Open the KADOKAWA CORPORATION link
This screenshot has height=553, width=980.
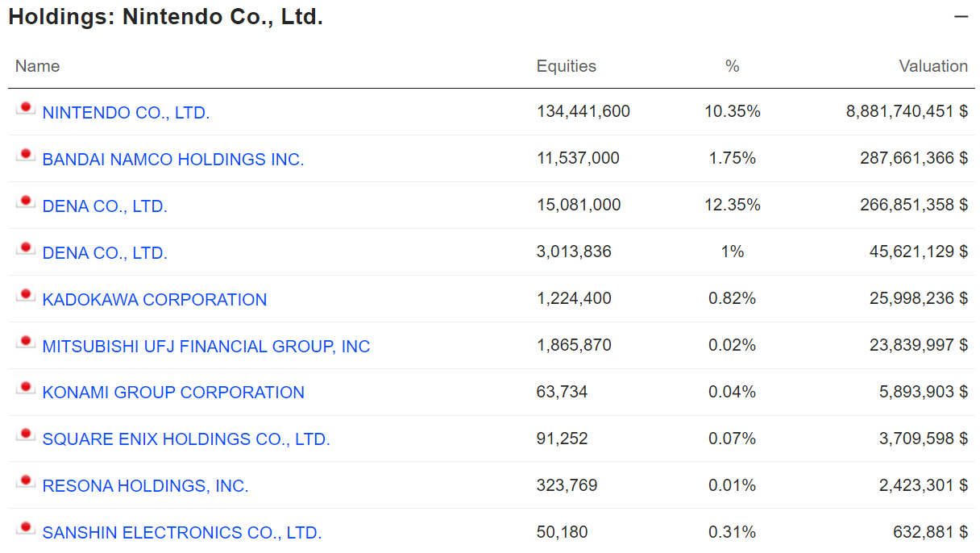click(x=154, y=300)
